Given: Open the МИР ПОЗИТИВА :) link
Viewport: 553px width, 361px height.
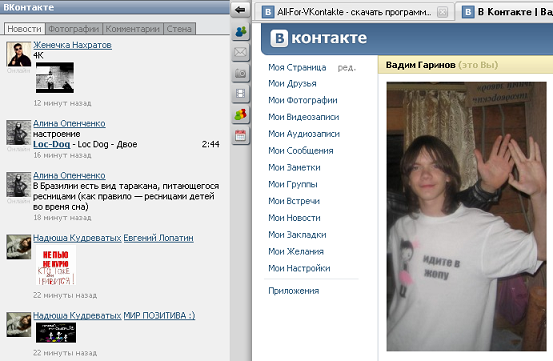Looking at the screenshot, I should click(159, 315).
